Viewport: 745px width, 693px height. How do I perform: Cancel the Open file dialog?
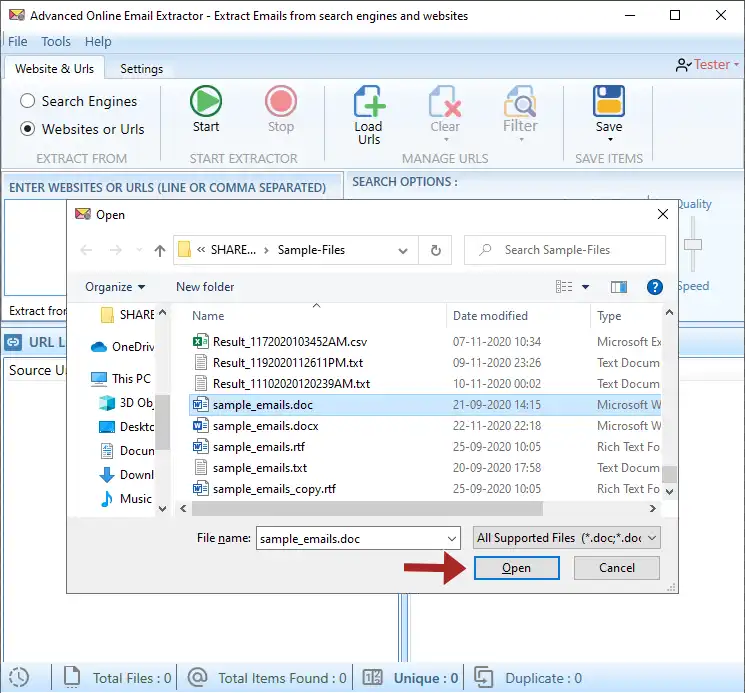(616, 568)
